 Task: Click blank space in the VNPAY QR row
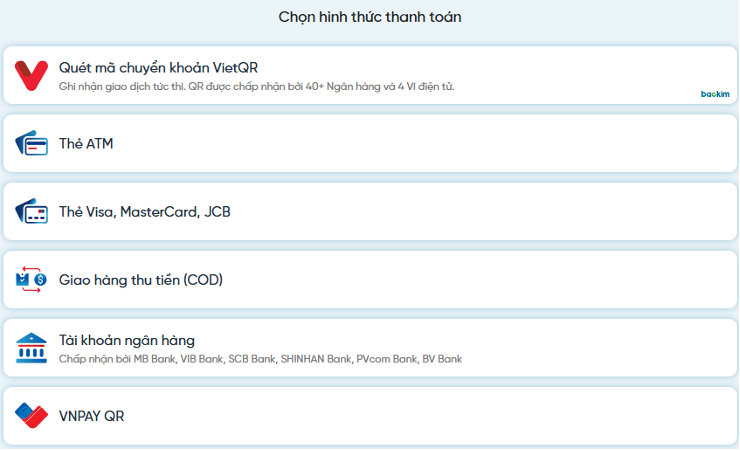425,416
